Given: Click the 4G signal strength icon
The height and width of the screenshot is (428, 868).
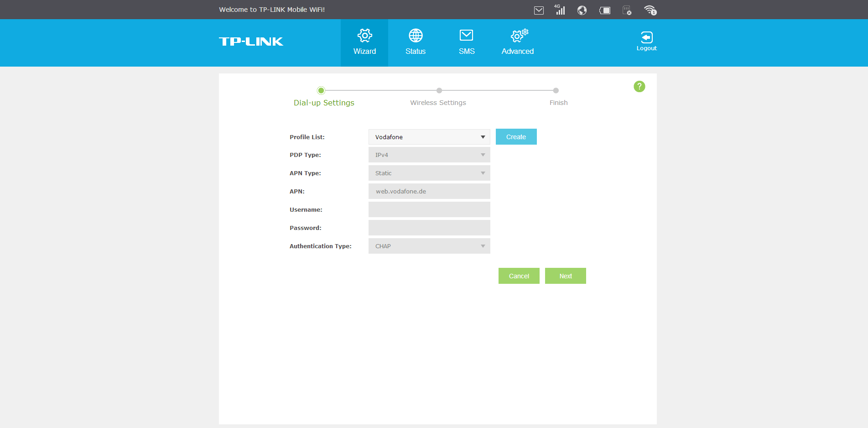Looking at the screenshot, I should 560,10.
